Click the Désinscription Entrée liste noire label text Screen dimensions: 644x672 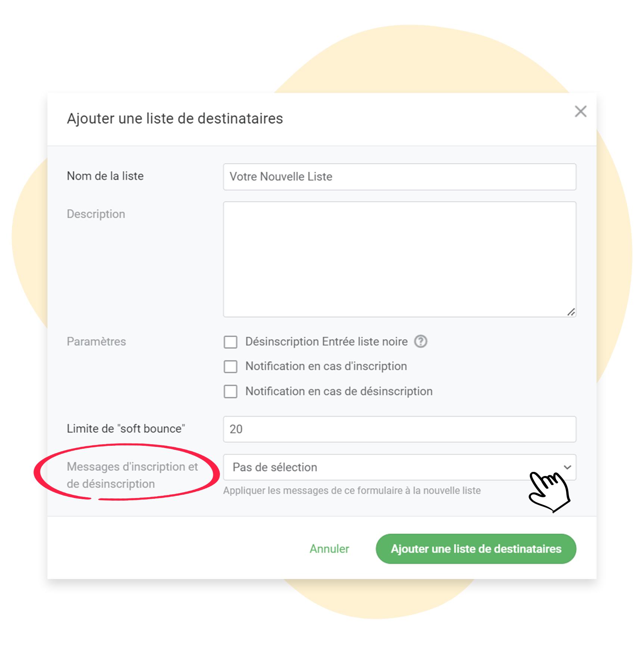(x=326, y=342)
